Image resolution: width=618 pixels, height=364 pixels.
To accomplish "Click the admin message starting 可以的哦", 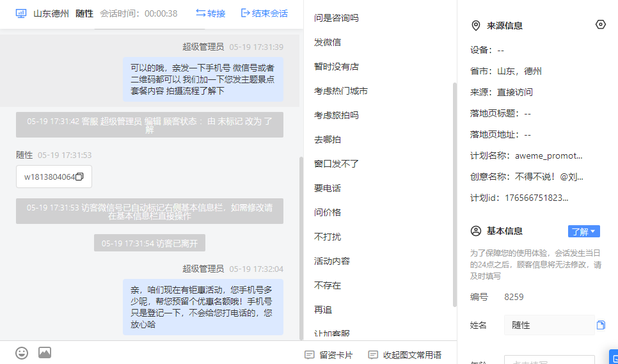I will coord(203,79).
